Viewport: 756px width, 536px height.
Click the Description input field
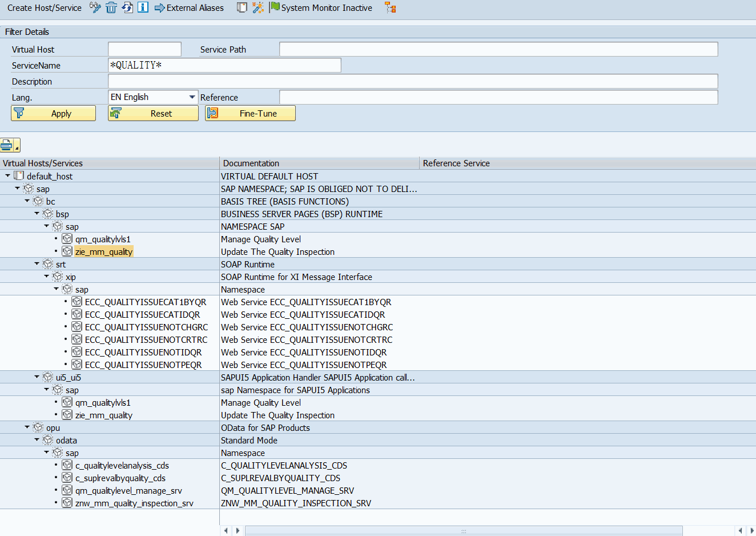(413, 81)
